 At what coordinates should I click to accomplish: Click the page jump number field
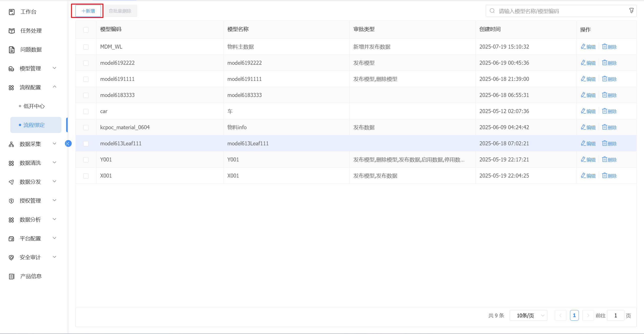[x=615, y=316]
